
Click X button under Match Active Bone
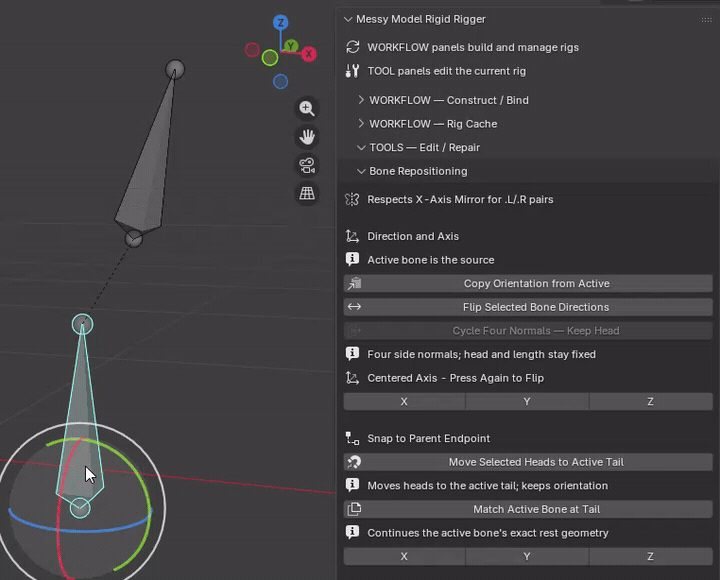[405, 556]
